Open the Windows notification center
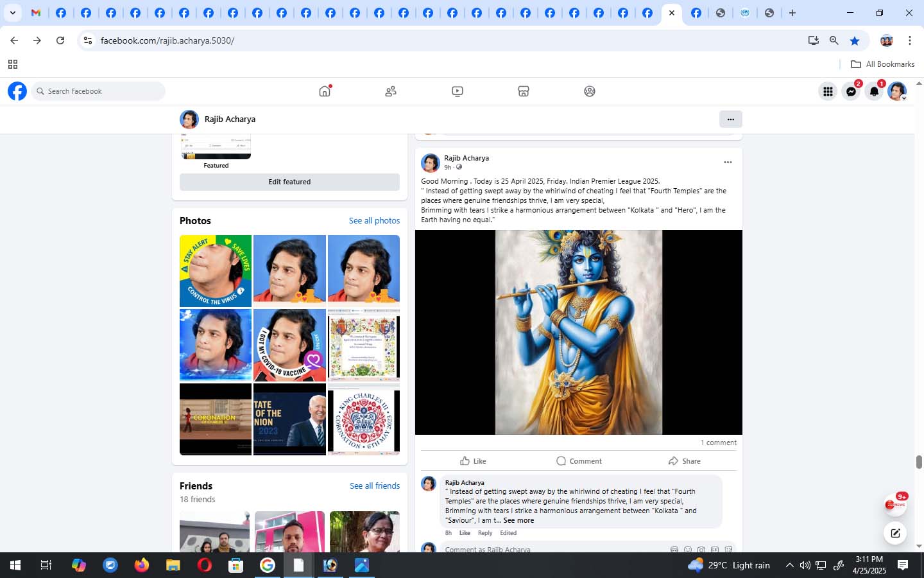The height and width of the screenshot is (578, 924). [x=903, y=565]
